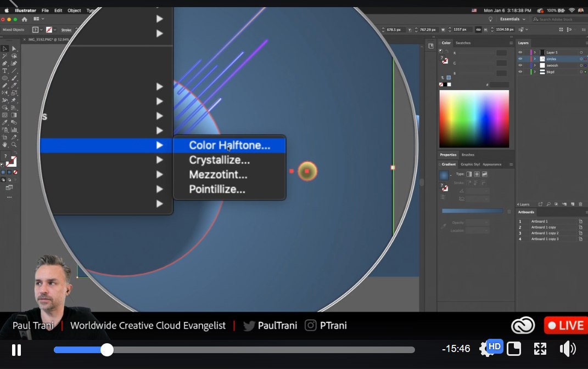Select the Puppet Warp pin tool
This screenshot has height=369, width=588.
[14, 100]
